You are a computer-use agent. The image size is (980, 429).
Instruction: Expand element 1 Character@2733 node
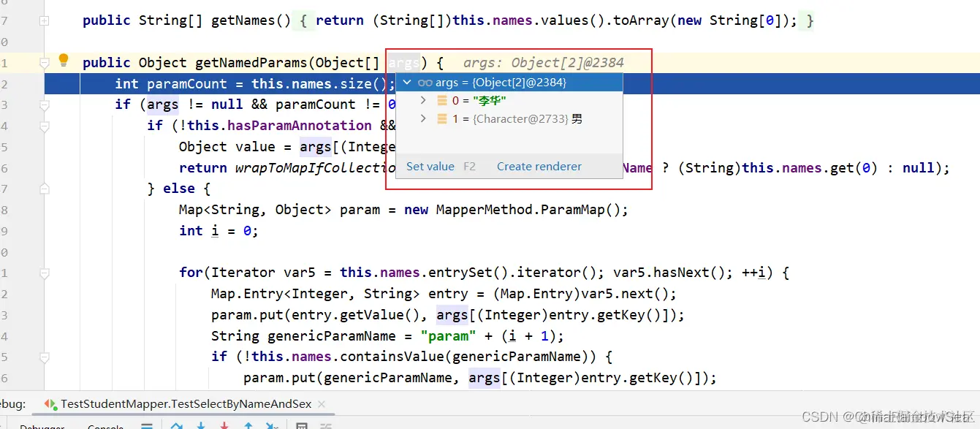tap(423, 118)
